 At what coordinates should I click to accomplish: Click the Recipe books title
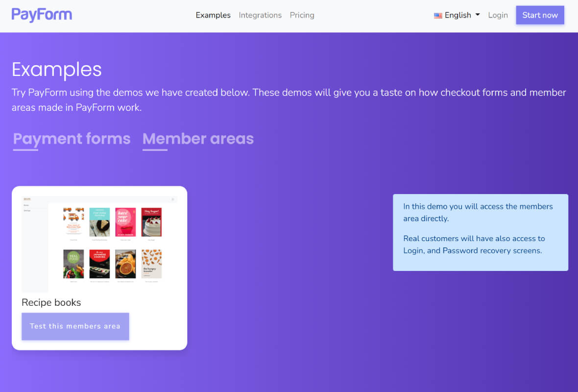[51, 302]
